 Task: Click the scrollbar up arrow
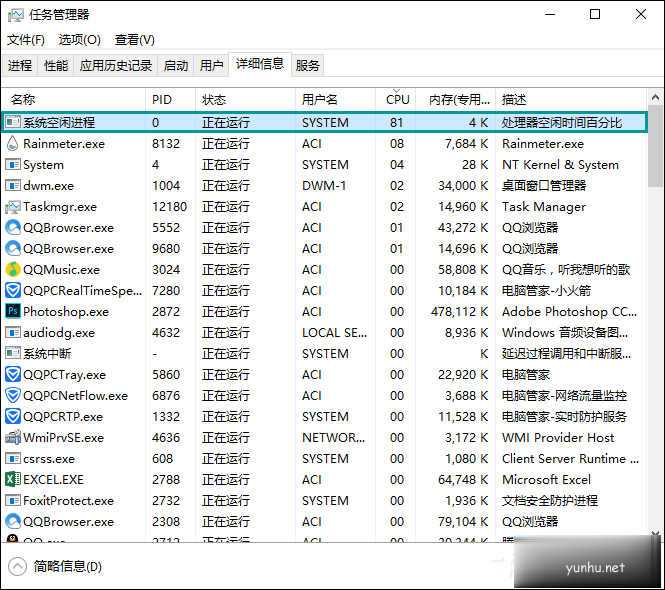656,98
